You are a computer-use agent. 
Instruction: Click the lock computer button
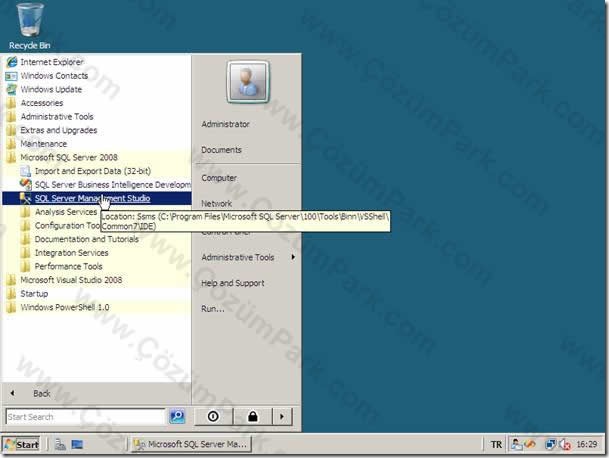click(x=253, y=416)
